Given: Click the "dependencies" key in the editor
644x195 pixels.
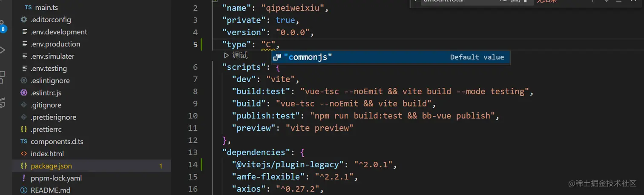Looking at the screenshot, I should (256, 152).
